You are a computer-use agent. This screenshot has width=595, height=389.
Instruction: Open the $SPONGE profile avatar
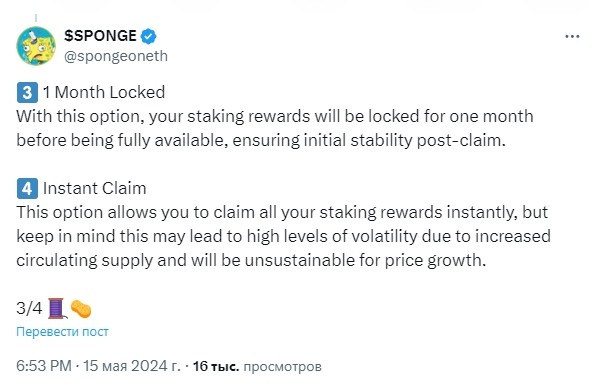tap(36, 46)
